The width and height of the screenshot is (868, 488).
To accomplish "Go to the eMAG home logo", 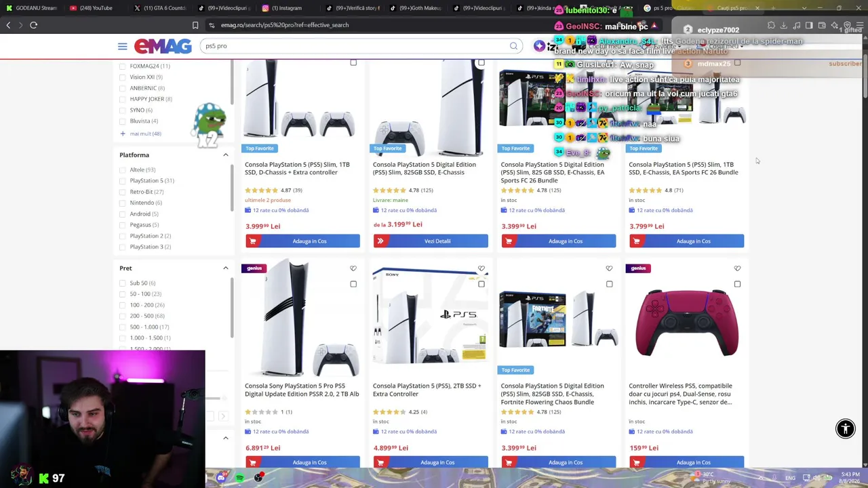I will click(163, 46).
